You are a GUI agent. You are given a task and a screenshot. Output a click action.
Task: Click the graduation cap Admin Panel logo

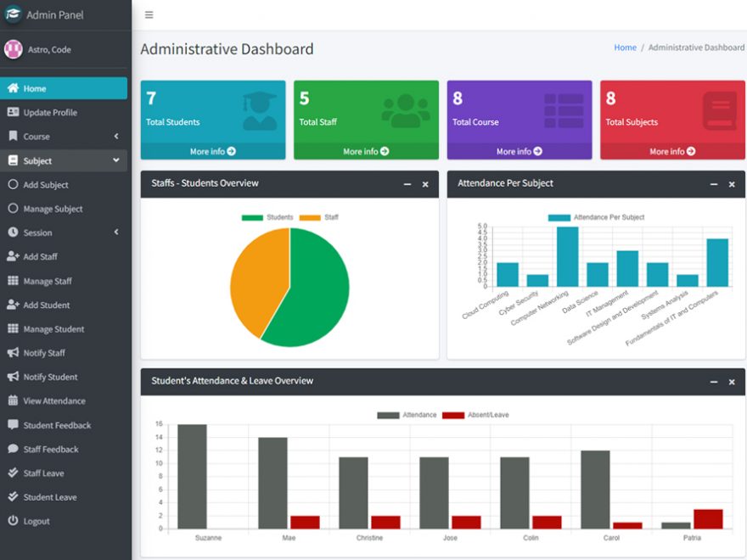click(x=14, y=14)
